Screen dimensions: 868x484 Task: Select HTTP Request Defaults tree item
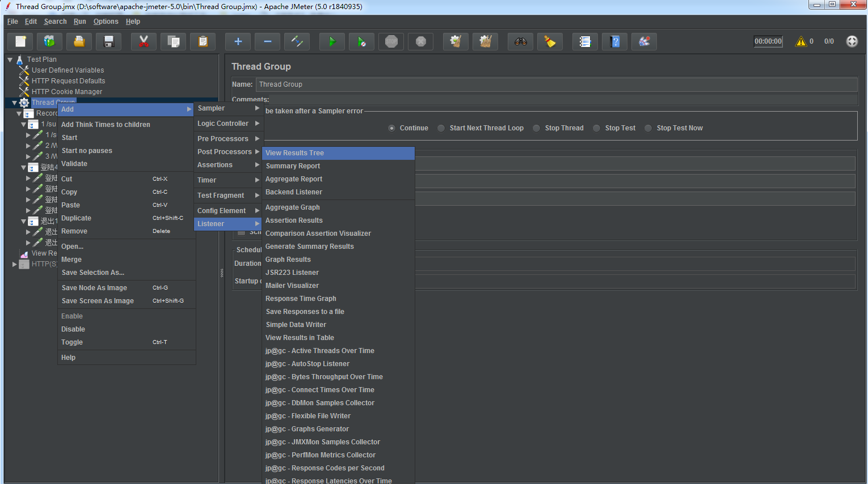(x=68, y=81)
